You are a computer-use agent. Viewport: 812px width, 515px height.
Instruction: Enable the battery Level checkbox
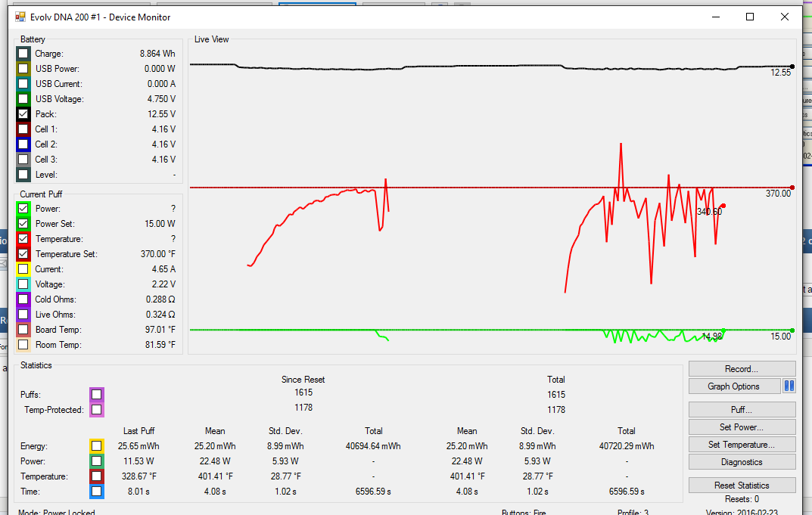tap(23, 175)
